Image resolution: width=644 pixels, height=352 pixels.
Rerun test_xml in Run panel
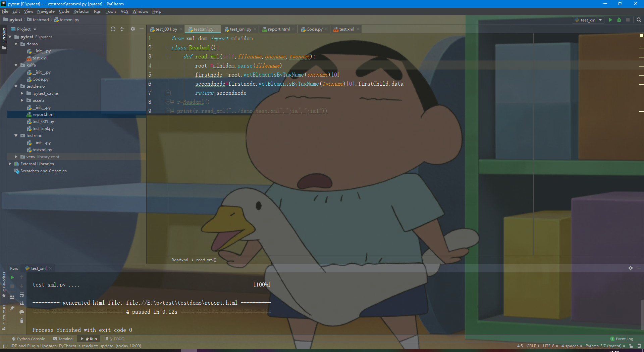click(x=12, y=277)
